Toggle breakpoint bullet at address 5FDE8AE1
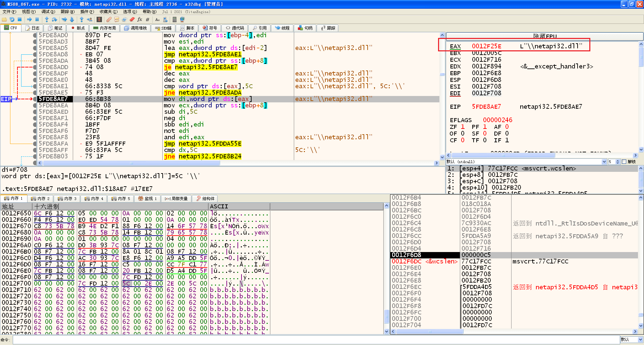 tap(35, 86)
